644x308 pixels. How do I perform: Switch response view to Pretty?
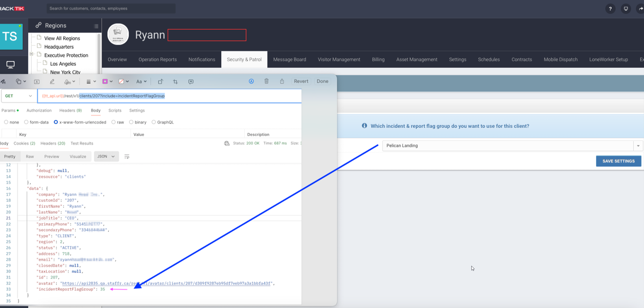(x=10, y=157)
